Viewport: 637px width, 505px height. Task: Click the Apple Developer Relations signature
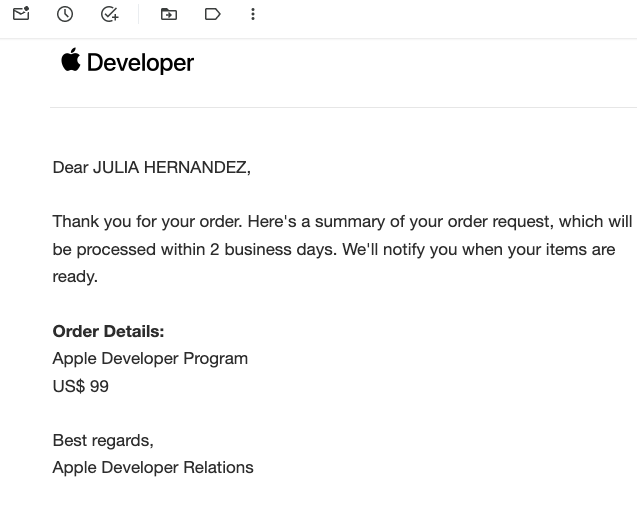(153, 467)
